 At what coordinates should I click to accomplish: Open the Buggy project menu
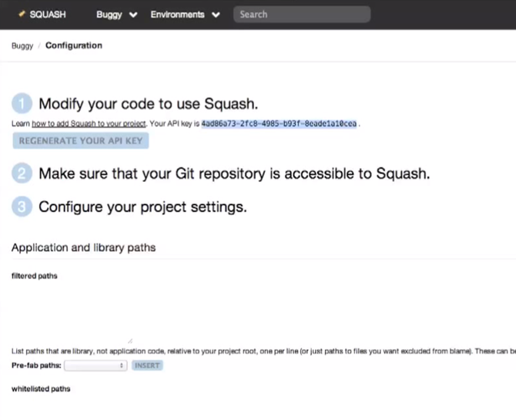click(109, 15)
